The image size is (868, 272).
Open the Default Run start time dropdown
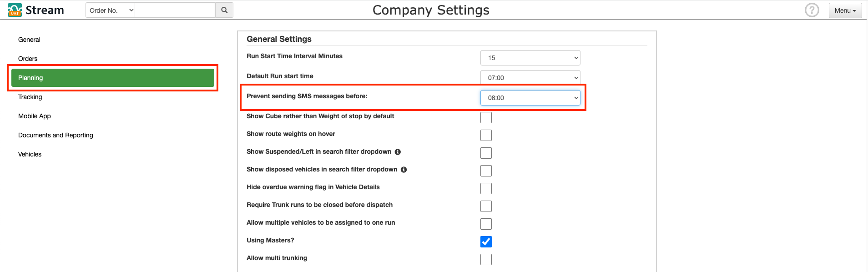click(x=530, y=78)
